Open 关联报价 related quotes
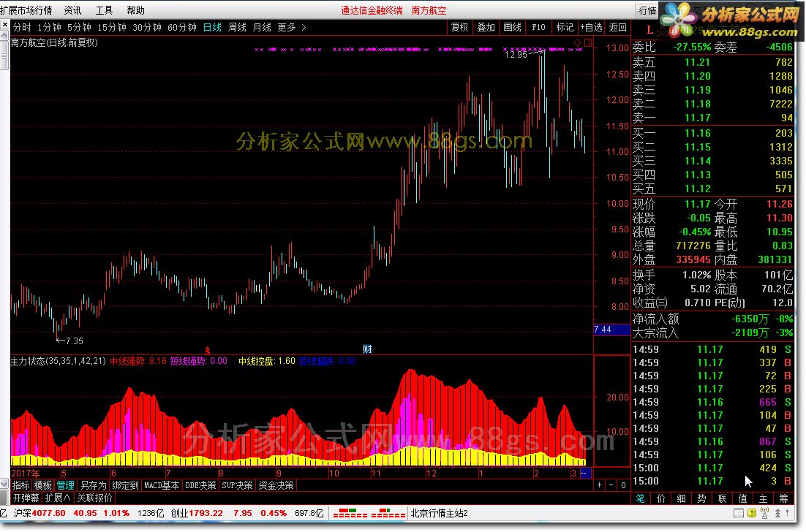 coord(94,498)
